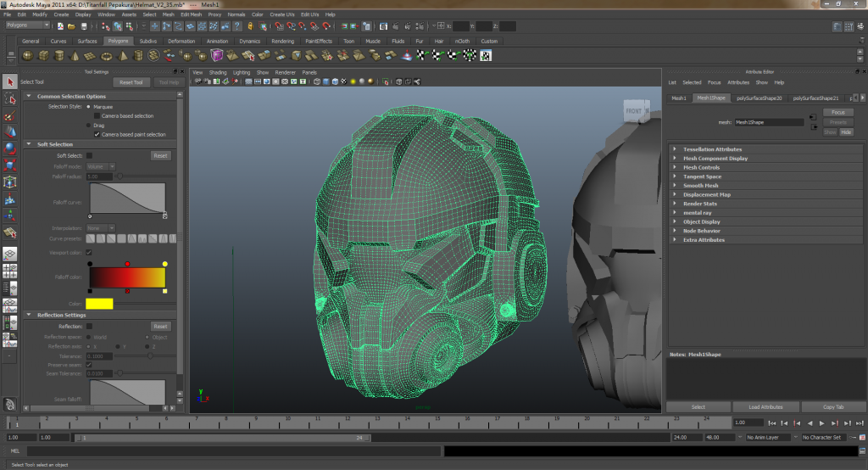Choose the Drag selection style radio button

[x=89, y=125]
